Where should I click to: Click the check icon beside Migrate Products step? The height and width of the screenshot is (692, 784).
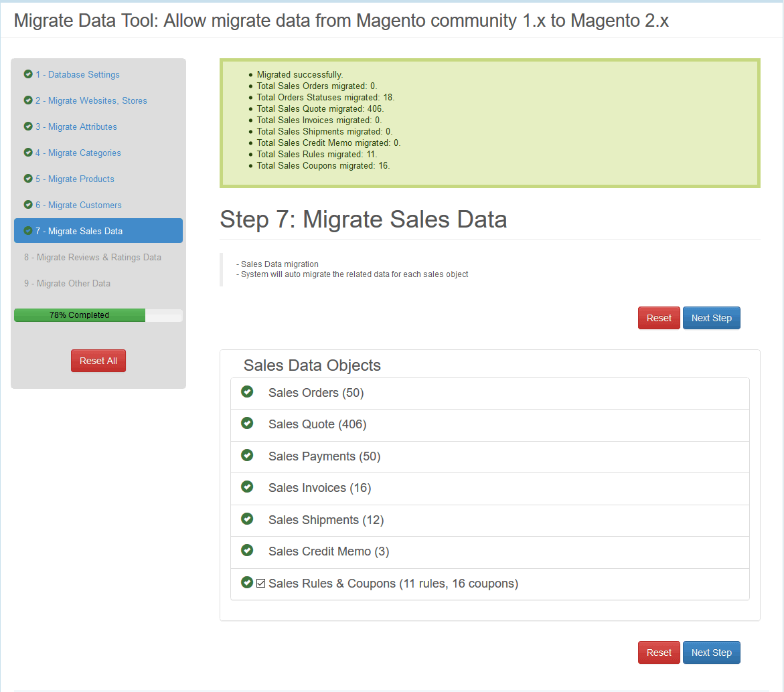(x=28, y=179)
